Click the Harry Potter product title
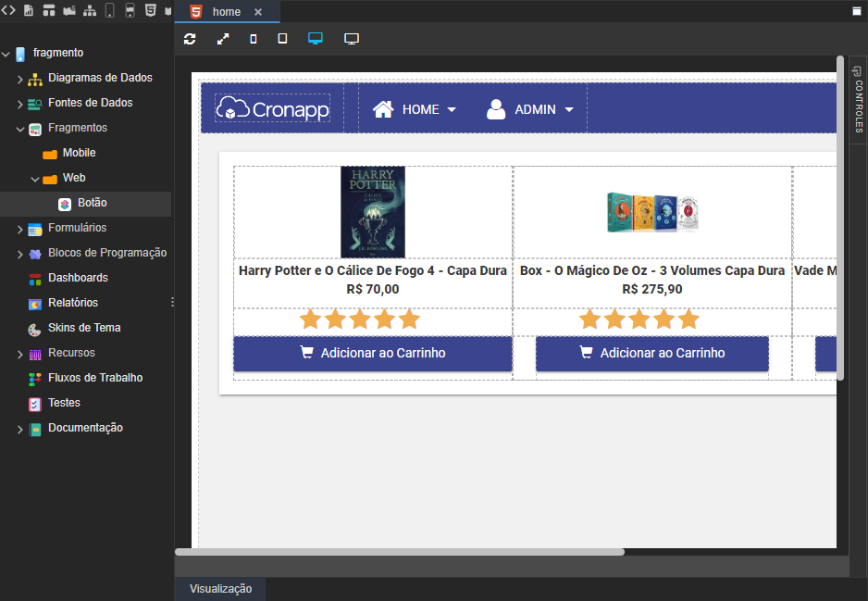Image resolution: width=868 pixels, height=601 pixels. coord(373,270)
